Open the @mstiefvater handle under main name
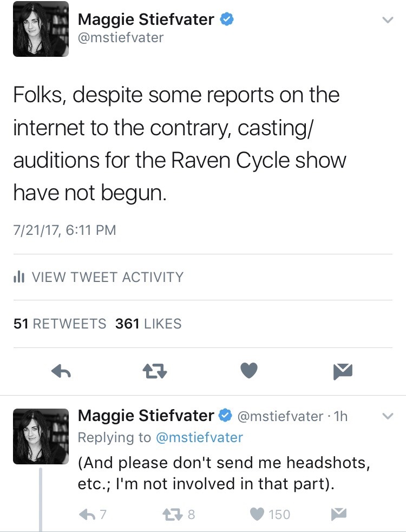Screen dimensions: 406x532 tap(121, 37)
